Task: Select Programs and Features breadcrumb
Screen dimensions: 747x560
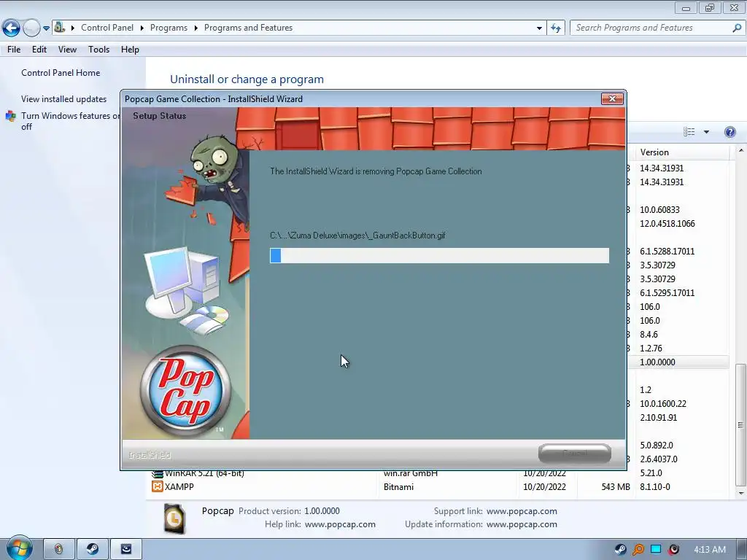Action: click(248, 28)
